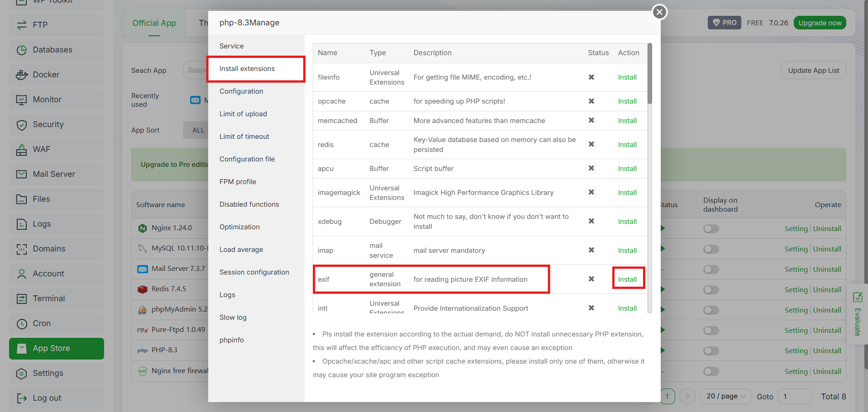The width and height of the screenshot is (868, 412).
Task: Go to Docker in the sidebar
Action: click(57, 75)
